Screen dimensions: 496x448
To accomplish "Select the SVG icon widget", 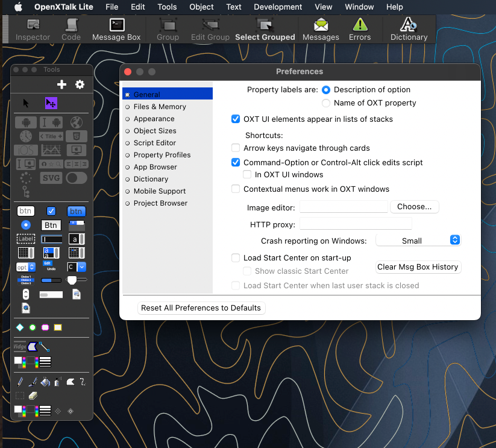I will coord(51,178).
